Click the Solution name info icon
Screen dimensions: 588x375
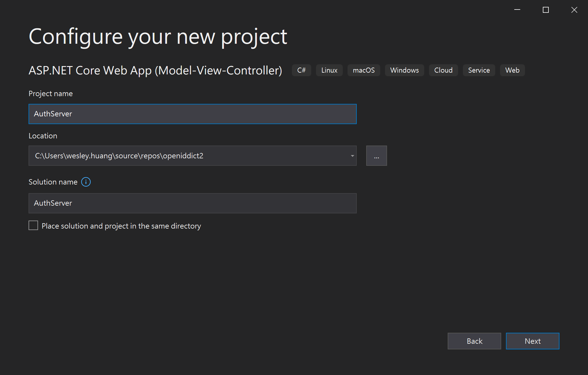[x=86, y=182]
